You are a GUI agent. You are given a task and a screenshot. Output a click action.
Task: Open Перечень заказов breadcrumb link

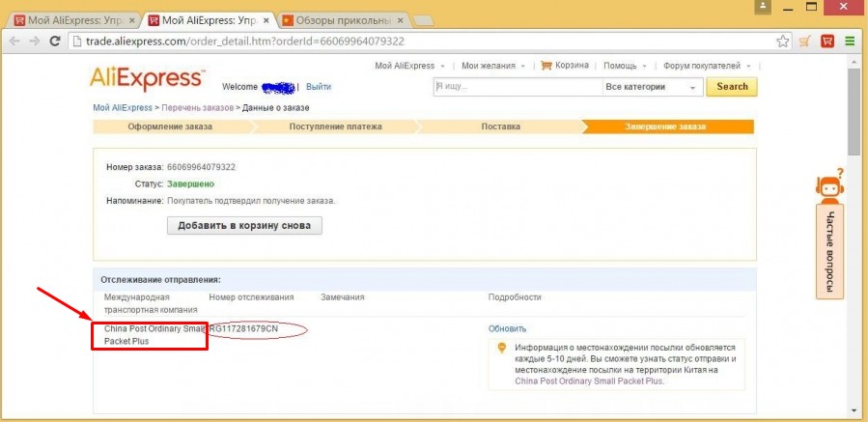pos(198,107)
